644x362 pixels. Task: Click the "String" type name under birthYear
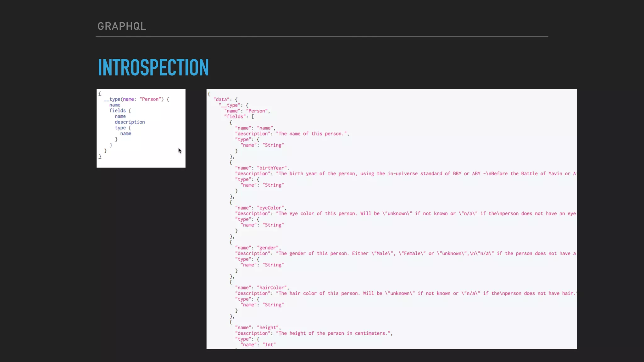click(273, 185)
